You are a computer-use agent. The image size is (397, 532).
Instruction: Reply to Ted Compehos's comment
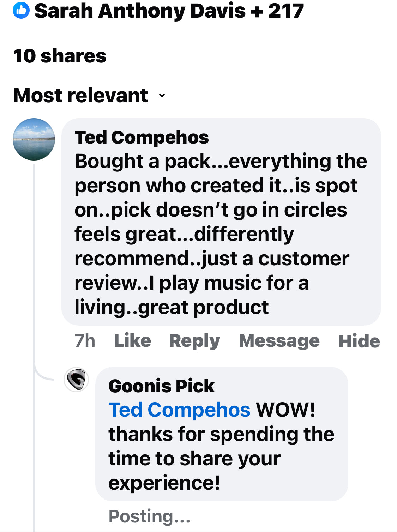(194, 341)
